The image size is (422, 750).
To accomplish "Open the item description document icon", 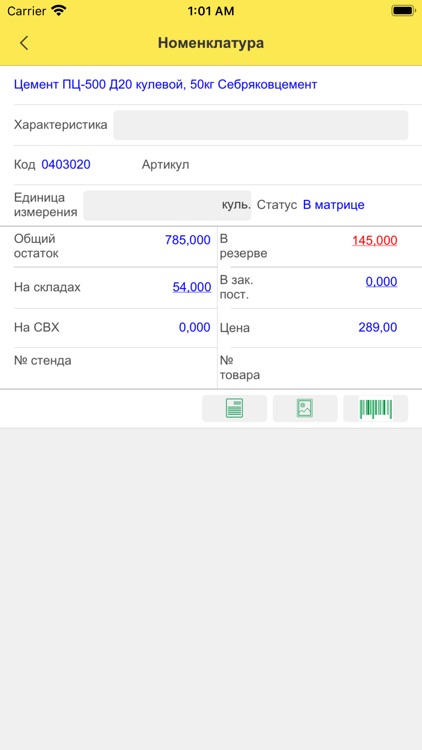I will 234,408.
